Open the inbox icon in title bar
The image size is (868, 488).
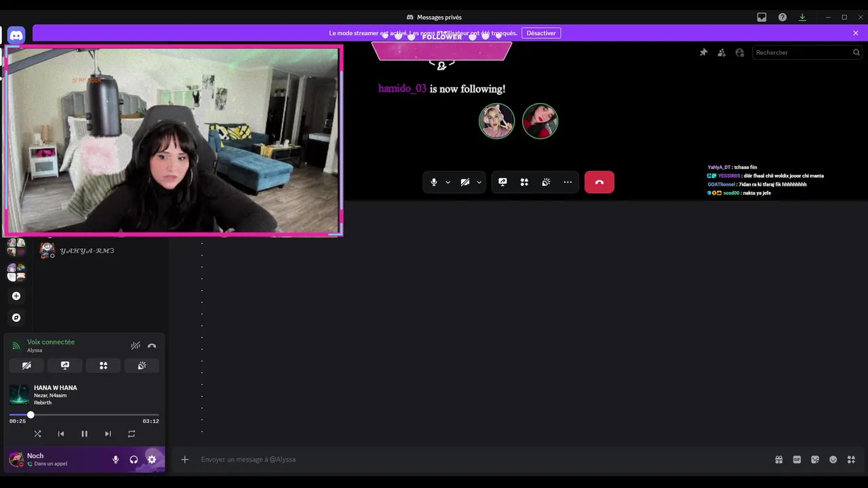pyautogui.click(x=762, y=17)
